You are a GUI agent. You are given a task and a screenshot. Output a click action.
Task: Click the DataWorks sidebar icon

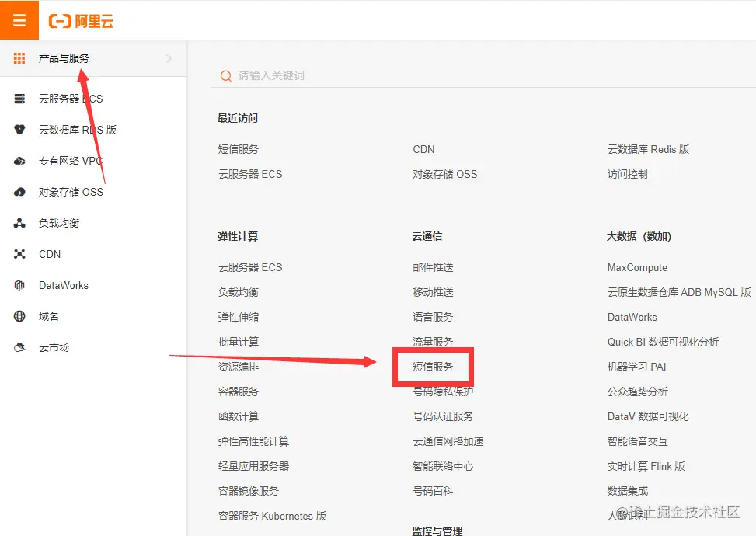coord(19,285)
